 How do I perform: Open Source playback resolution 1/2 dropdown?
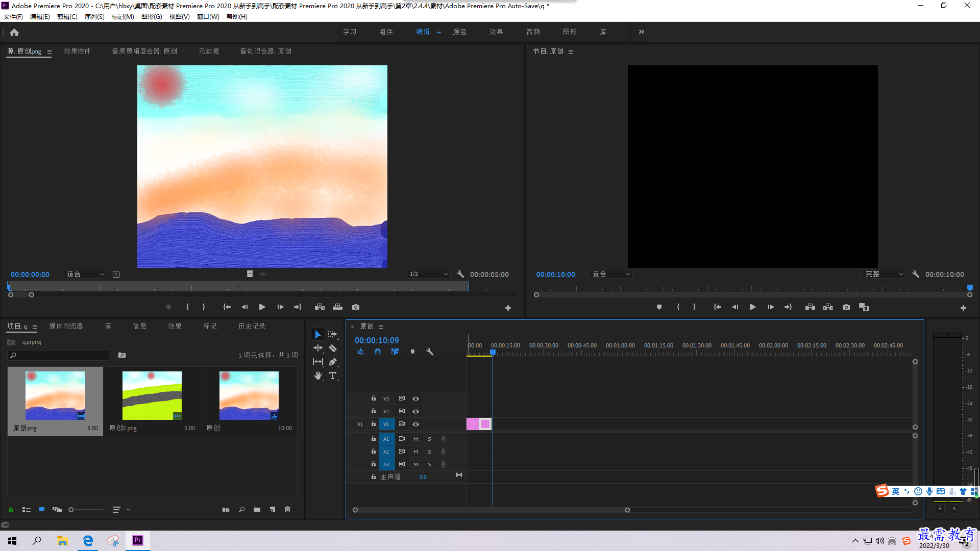click(428, 274)
